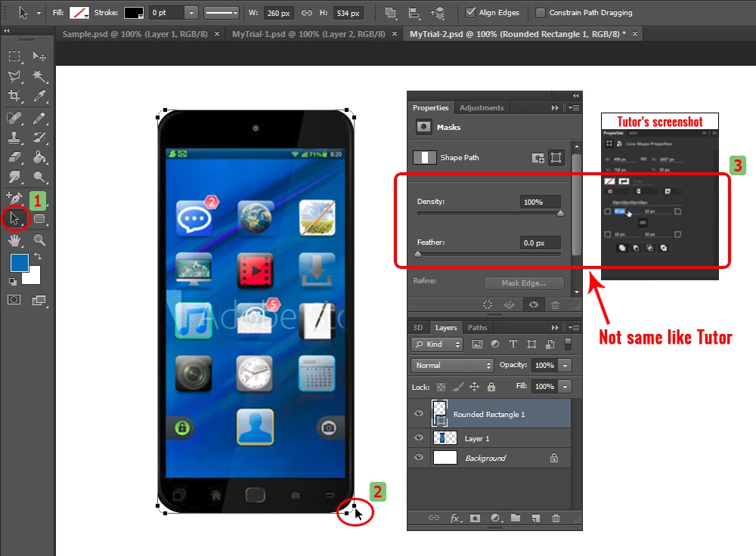Toggle Quick Mask mode
The width and height of the screenshot is (756, 556).
click(x=14, y=300)
